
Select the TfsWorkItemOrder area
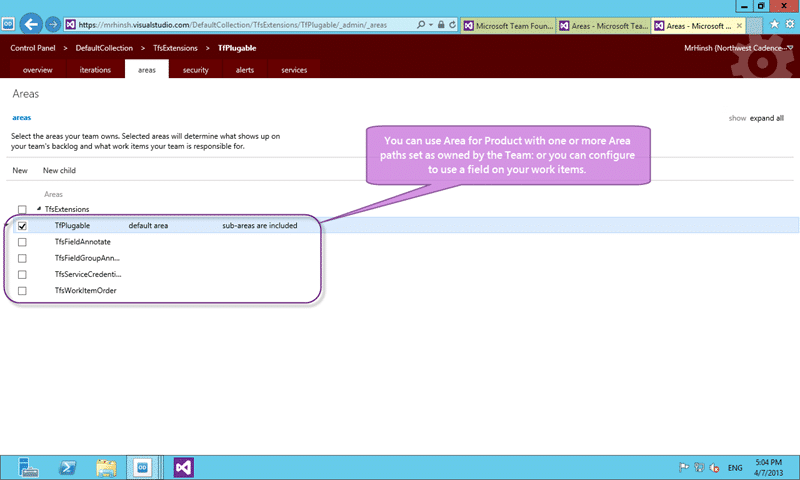(86, 291)
